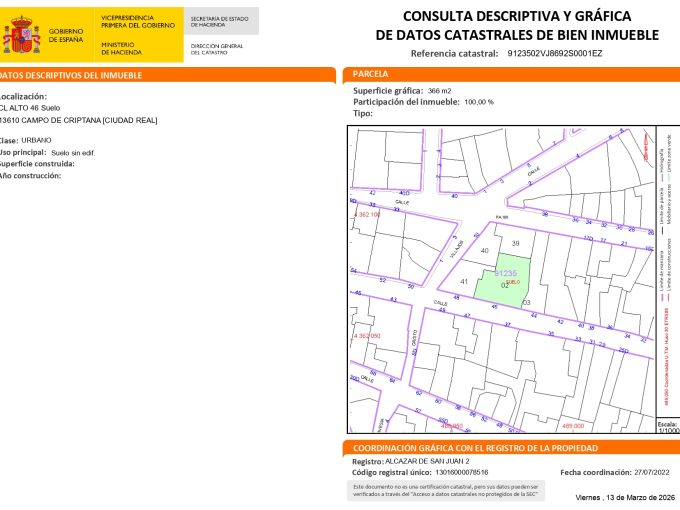
Task: Click parcel number 41 on the map
Action: point(464,282)
